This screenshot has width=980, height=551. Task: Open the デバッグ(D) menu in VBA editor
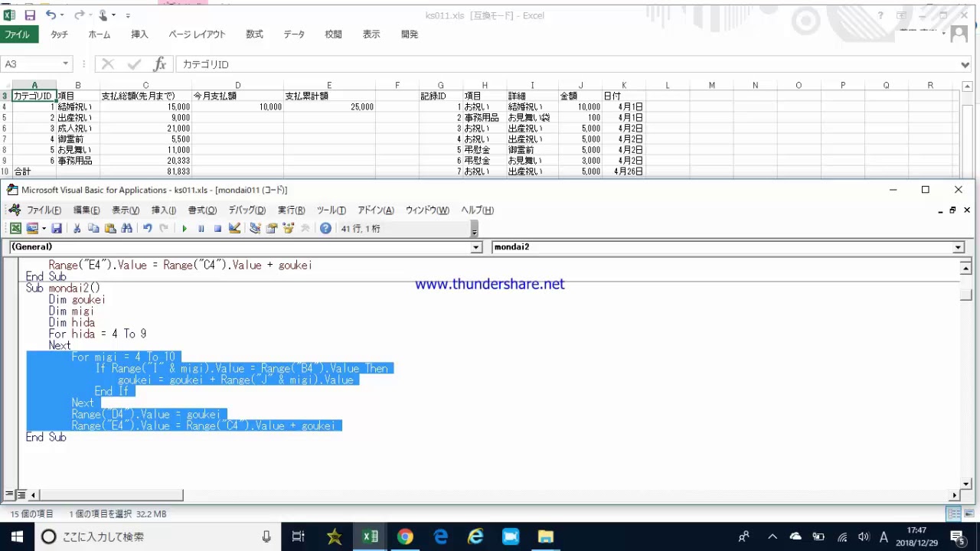click(247, 210)
